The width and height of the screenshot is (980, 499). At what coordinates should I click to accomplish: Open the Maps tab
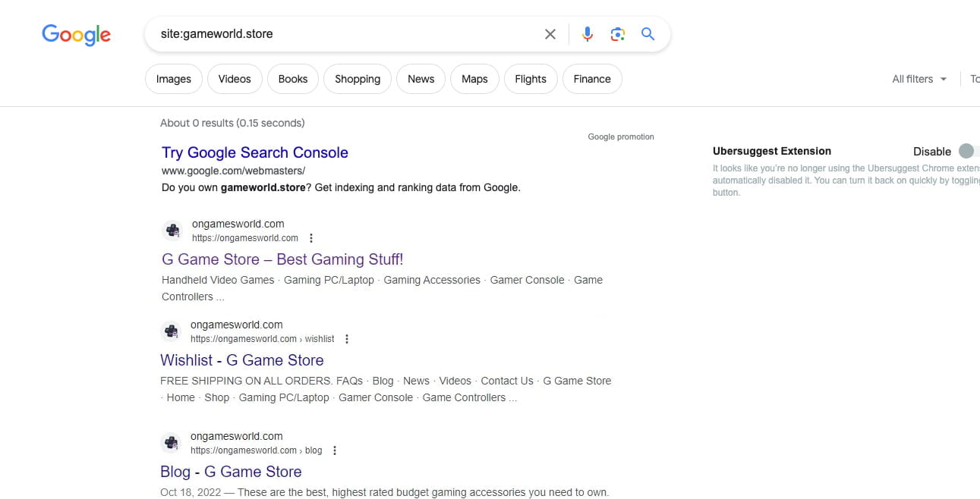tap(474, 79)
